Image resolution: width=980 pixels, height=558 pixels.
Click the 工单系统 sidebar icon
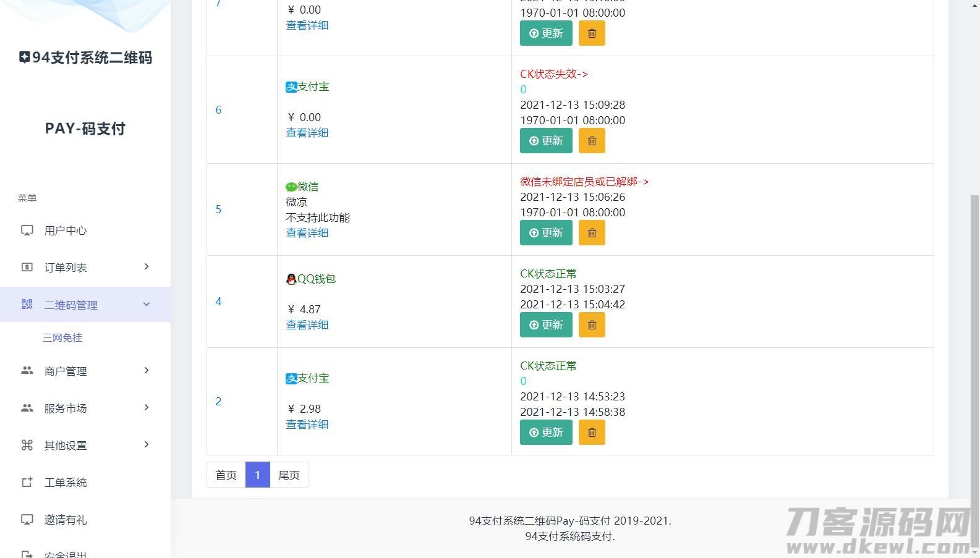tap(27, 483)
